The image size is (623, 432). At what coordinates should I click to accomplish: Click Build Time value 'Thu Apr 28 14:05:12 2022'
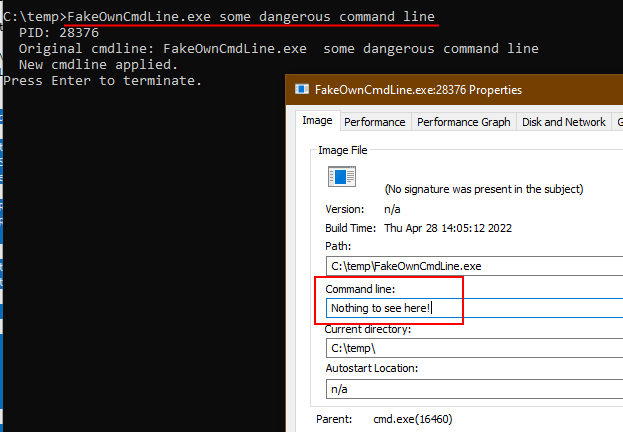[448, 228]
